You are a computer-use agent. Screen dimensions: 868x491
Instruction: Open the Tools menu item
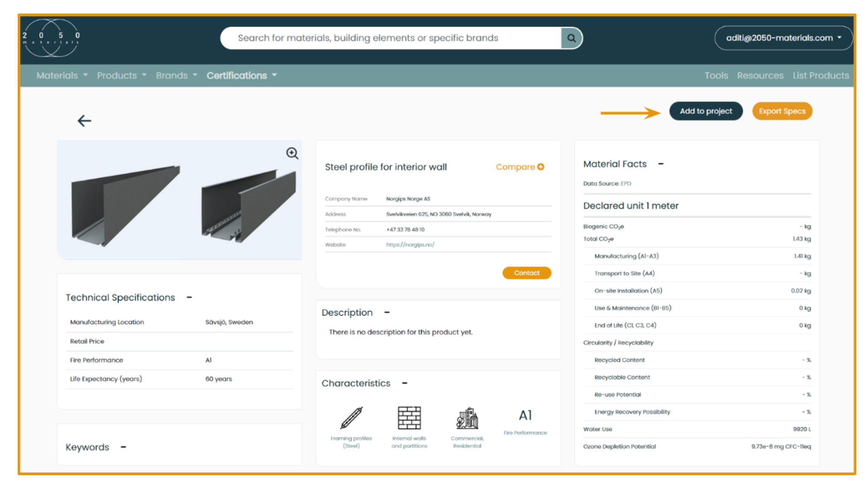point(716,75)
